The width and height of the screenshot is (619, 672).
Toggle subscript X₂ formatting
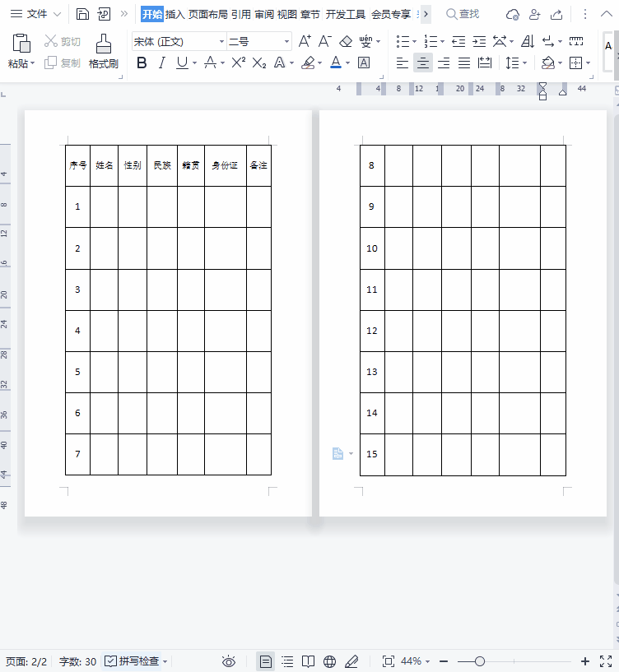click(259, 63)
